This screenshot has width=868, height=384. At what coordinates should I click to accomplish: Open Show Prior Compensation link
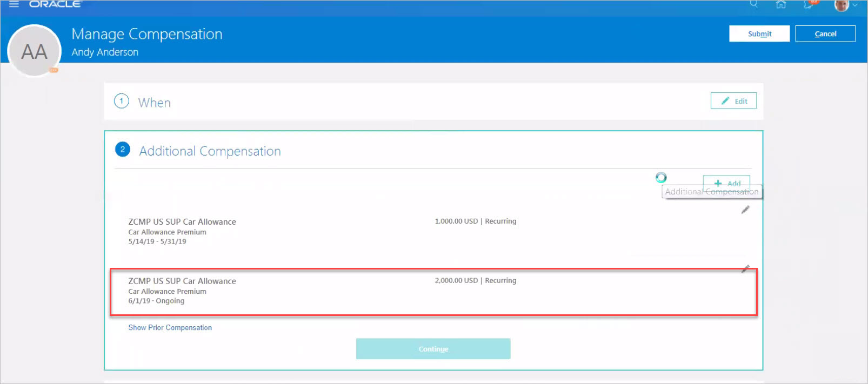tap(170, 327)
